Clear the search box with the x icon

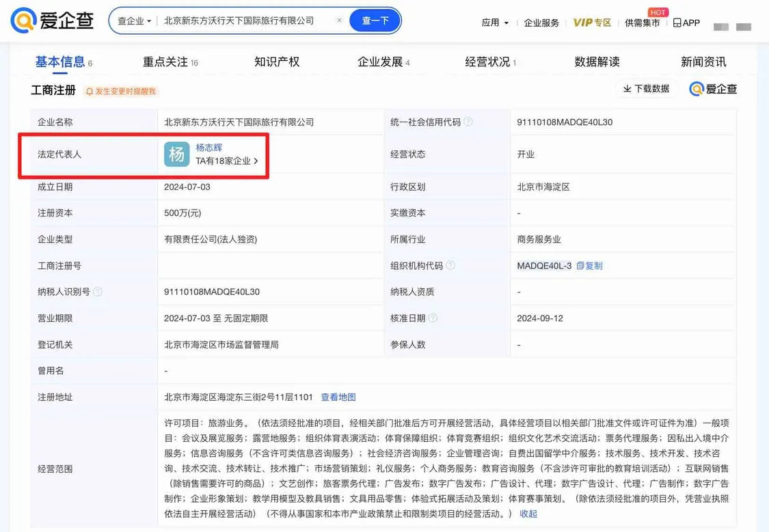[x=339, y=20]
